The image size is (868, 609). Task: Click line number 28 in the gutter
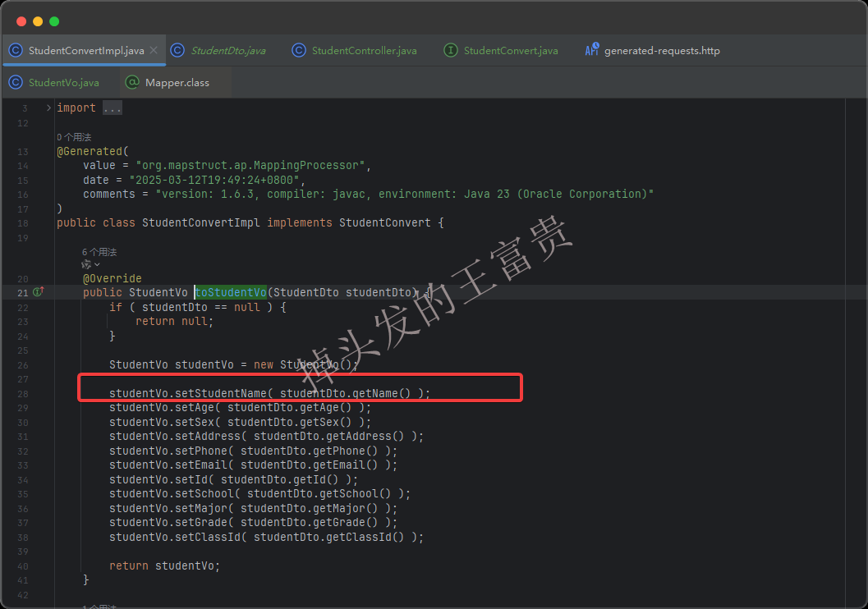pyautogui.click(x=23, y=394)
